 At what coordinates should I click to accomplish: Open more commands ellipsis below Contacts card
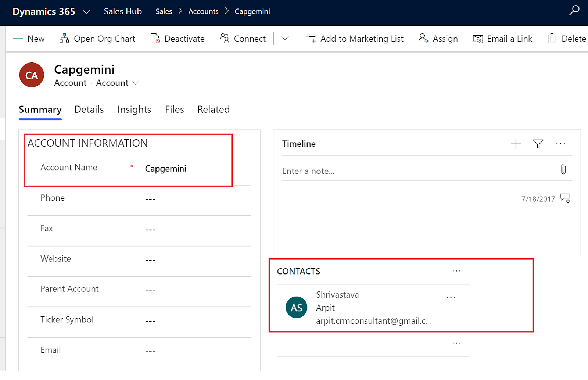coord(456,343)
